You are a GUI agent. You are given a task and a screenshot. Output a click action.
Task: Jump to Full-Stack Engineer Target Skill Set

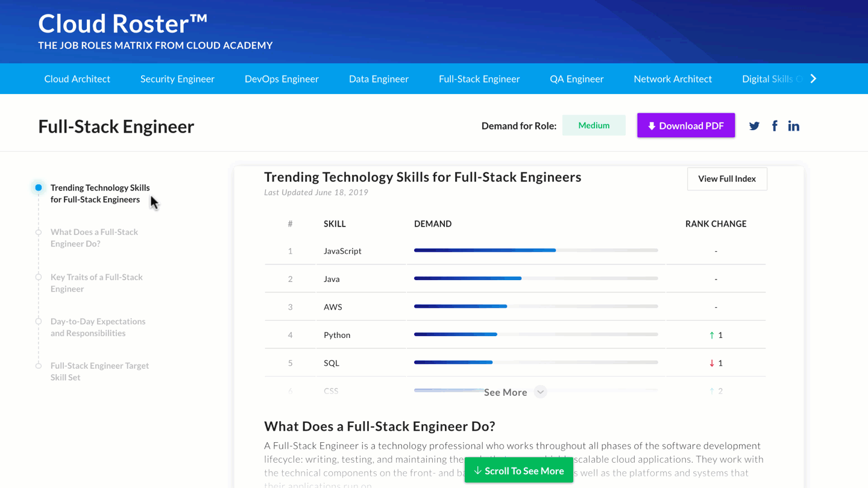pos(99,371)
